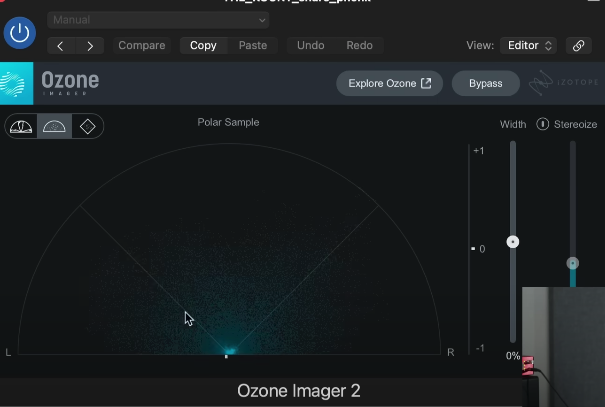Go to next preset arrow
This screenshot has width=605, height=407.
[x=90, y=46]
